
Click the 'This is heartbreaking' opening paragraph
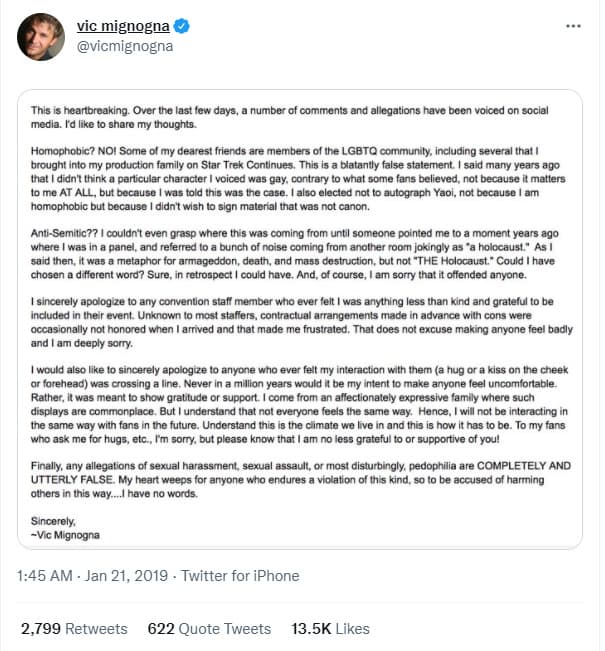pos(289,117)
